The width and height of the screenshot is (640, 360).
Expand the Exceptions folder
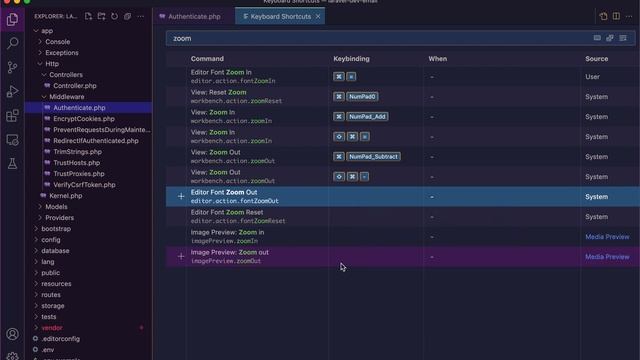[62, 53]
